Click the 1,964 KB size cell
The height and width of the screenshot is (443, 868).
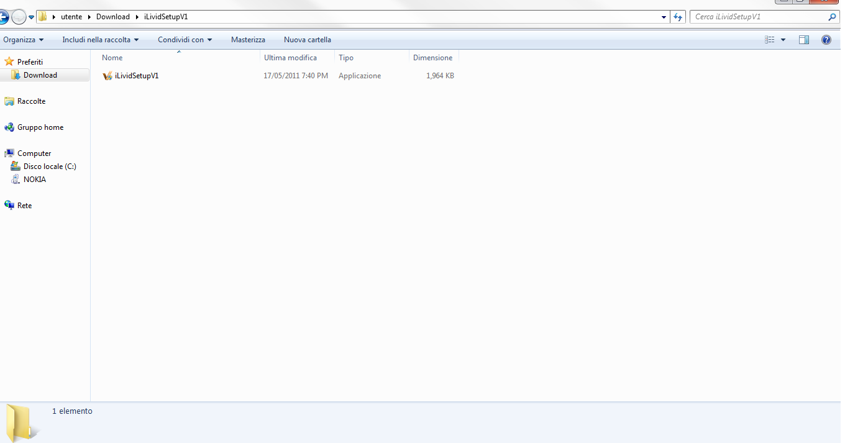(x=440, y=76)
